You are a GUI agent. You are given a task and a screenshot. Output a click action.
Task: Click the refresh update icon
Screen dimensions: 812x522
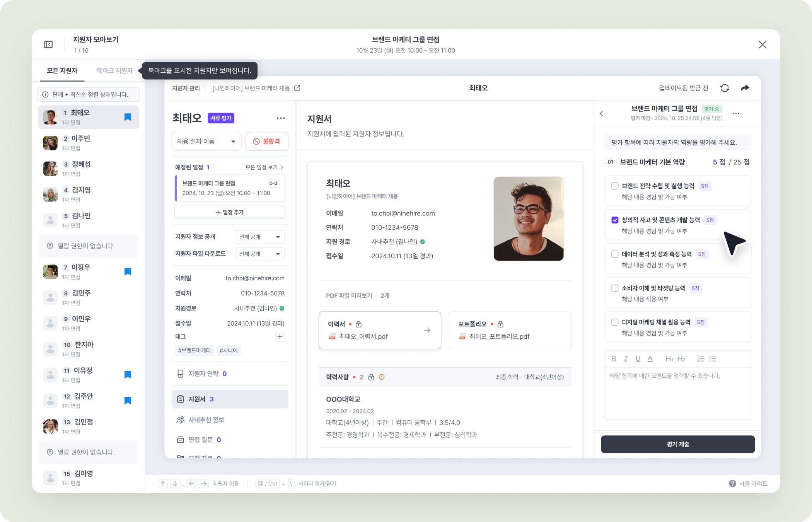(x=725, y=88)
